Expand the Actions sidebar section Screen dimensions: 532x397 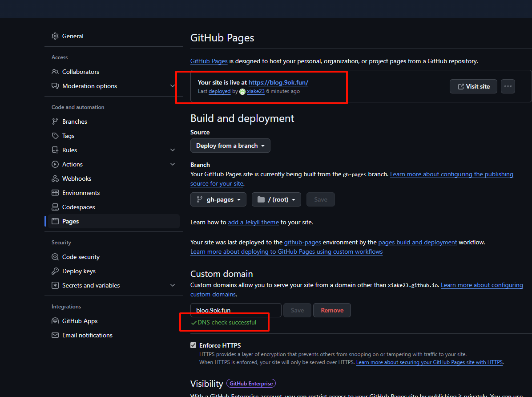point(172,164)
